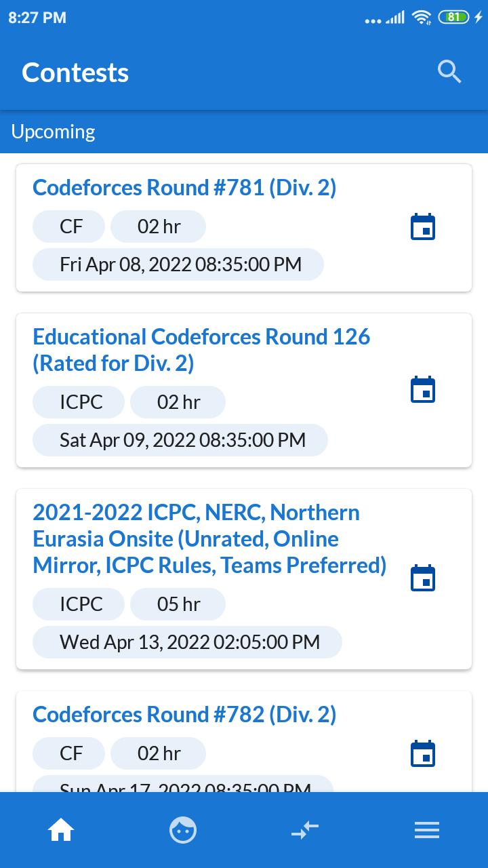Open the hamburger menu in bottom bar
The height and width of the screenshot is (868, 488).
click(427, 830)
